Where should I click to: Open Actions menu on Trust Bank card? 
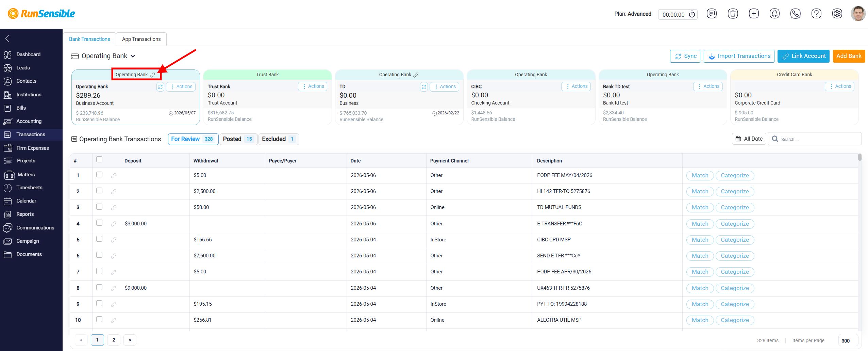click(x=313, y=86)
